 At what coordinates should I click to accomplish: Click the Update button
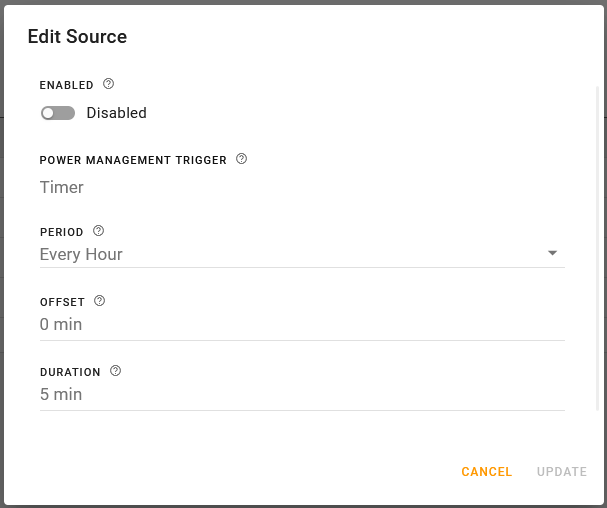561,472
